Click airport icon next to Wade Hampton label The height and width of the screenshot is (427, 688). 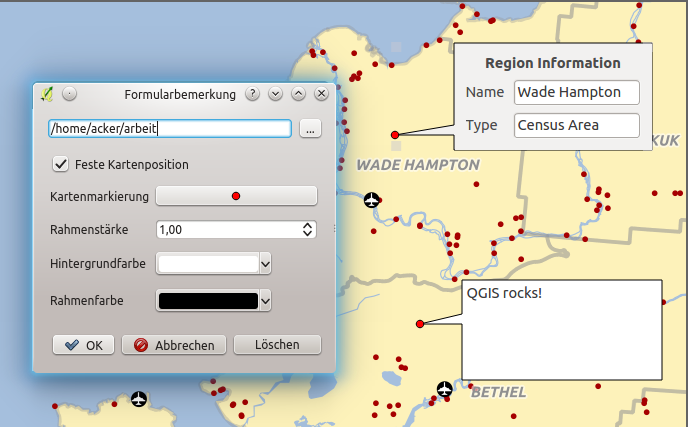pyautogui.click(x=372, y=200)
